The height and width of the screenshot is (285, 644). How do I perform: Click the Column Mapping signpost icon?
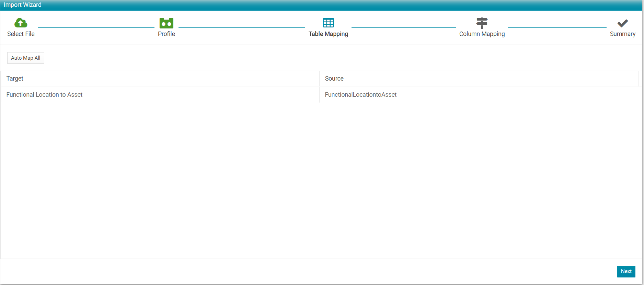(482, 23)
